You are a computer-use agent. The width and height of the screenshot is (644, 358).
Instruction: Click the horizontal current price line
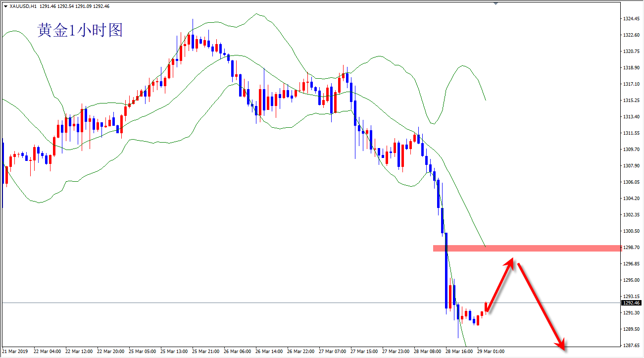[248, 303]
